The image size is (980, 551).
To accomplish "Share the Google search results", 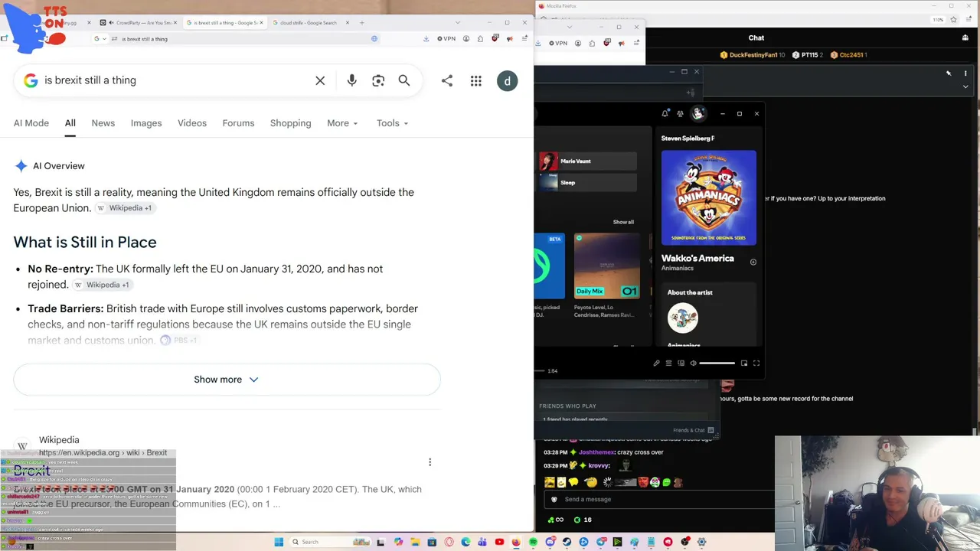I will click(x=447, y=80).
